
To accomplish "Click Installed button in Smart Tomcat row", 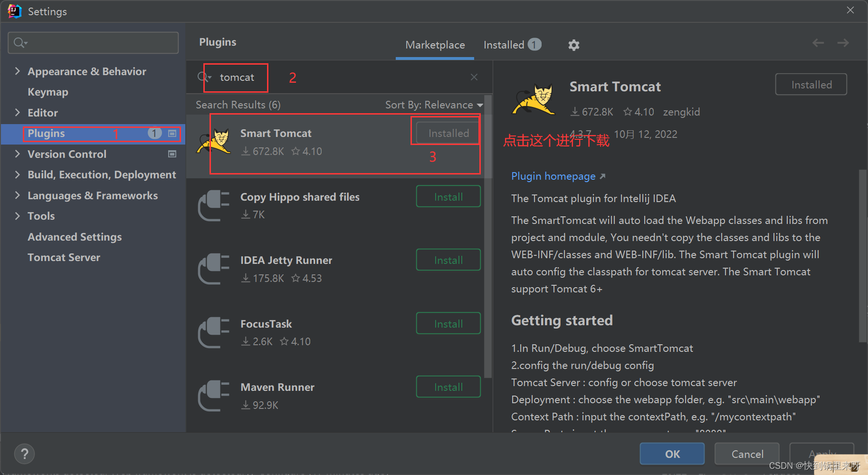I will 448,133.
